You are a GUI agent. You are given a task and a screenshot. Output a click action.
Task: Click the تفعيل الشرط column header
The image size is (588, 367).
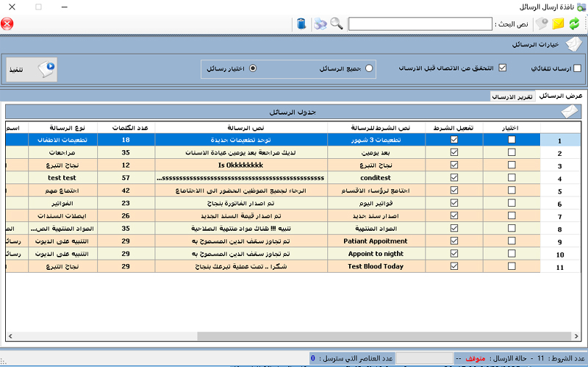tap(454, 128)
